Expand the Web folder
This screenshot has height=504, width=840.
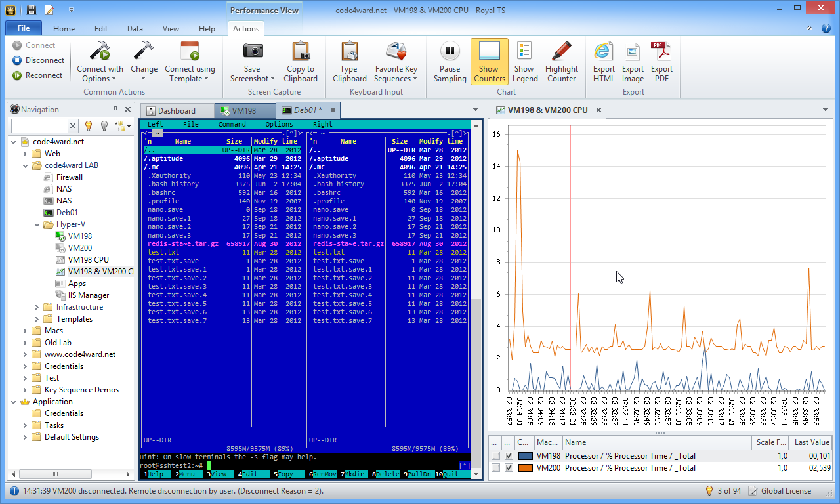(x=26, y=154)
